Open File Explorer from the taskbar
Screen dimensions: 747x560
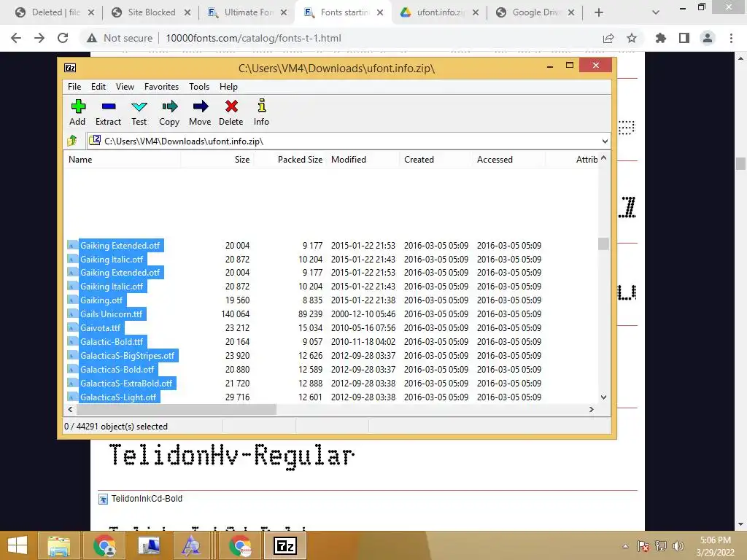click(58, 545)
